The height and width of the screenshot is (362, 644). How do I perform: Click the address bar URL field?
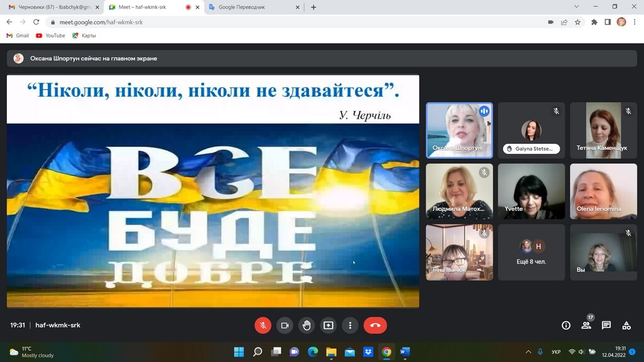coord(296,22)
